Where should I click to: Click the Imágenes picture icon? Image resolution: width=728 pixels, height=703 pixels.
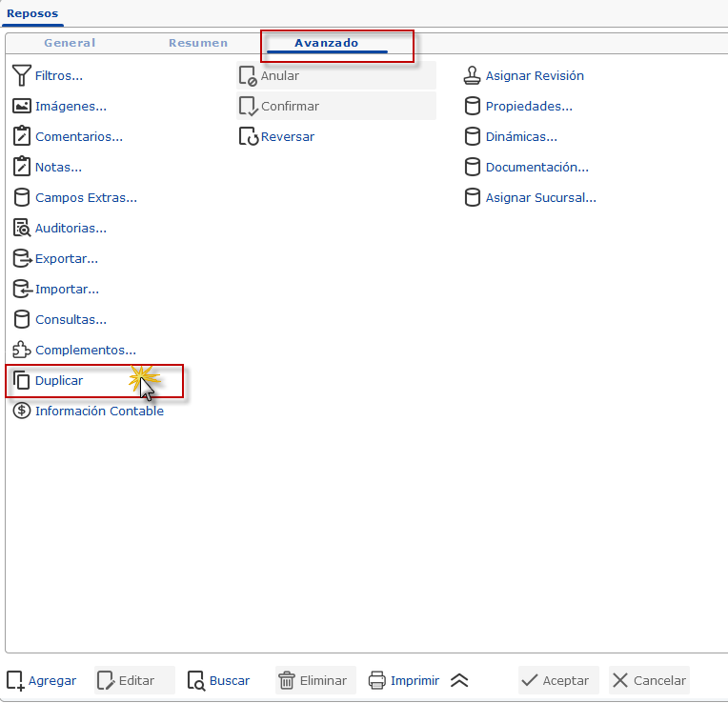coord(21,107)
